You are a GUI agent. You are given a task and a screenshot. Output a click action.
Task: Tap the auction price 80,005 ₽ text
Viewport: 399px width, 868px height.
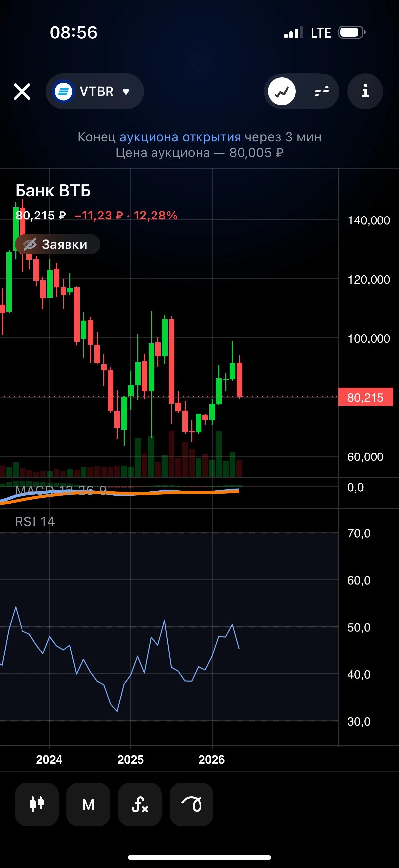256,153
